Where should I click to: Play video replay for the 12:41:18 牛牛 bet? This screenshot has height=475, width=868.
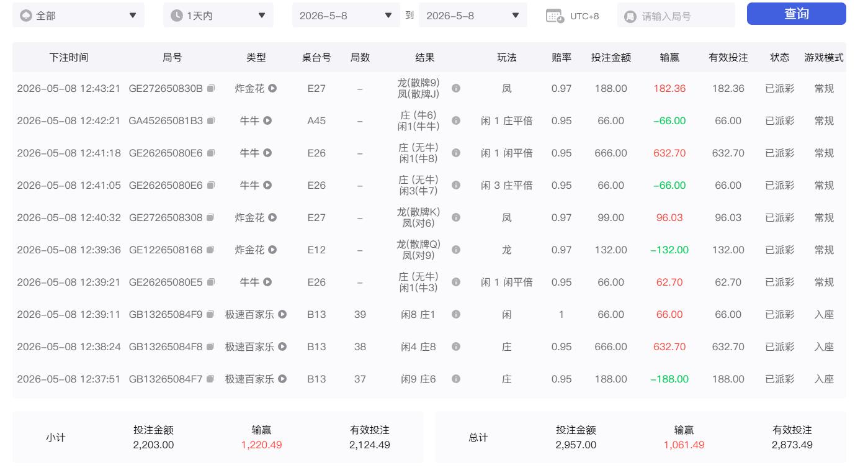[x=267, y=153]
